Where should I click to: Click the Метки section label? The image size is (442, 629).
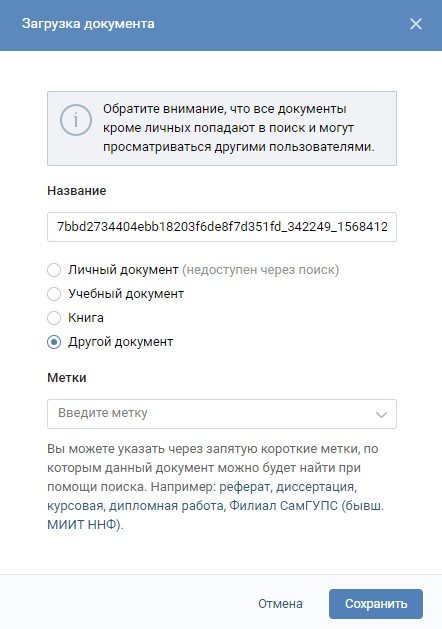click(67, 377)
